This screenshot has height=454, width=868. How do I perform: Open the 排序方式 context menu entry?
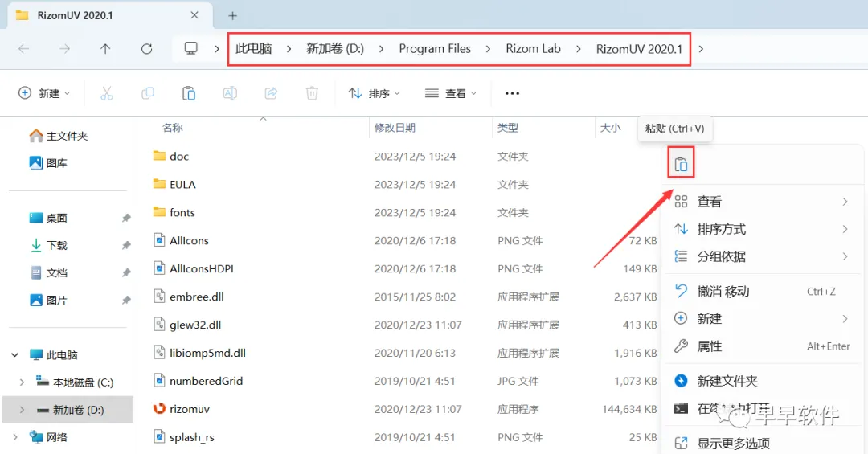click(x=762, y=229)
